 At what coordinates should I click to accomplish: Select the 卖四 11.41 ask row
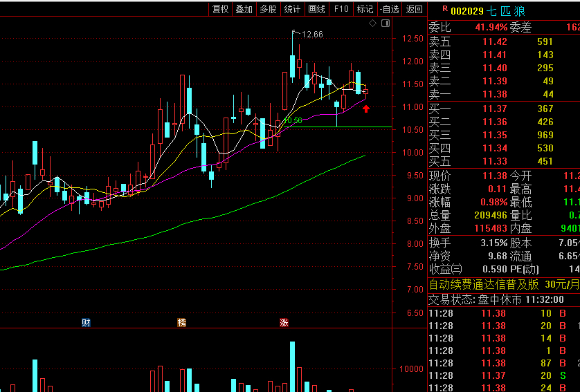(x=504, y=55)
